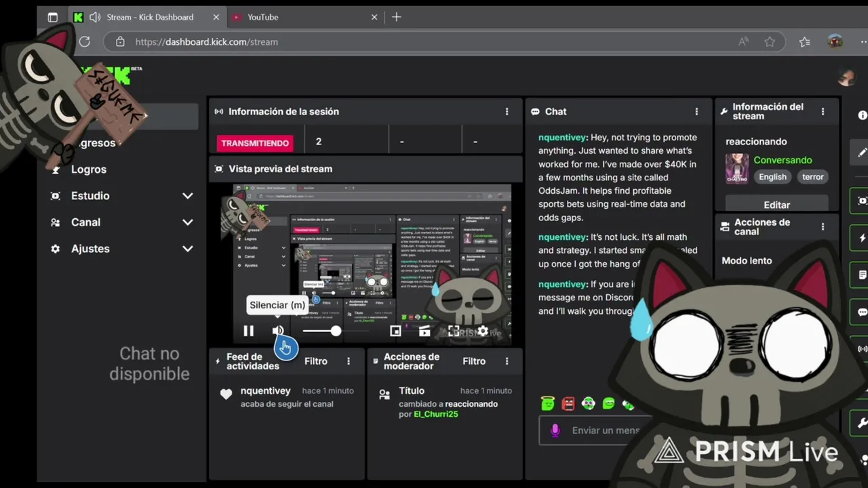Click El_Churri25 in moderator actions

(x=435, y=414)
